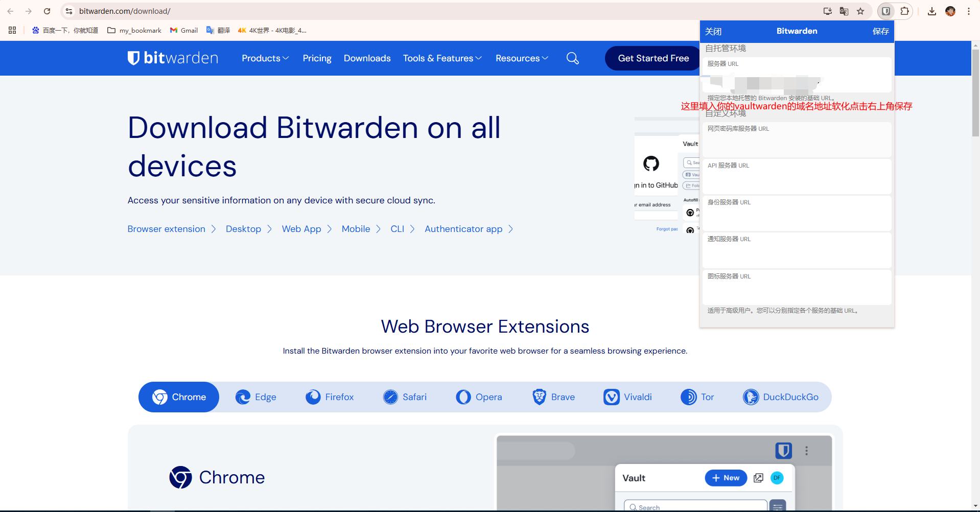The image size is (980, 512).
Task: Expand the Resources dropdown
Action: click(522, 58)
